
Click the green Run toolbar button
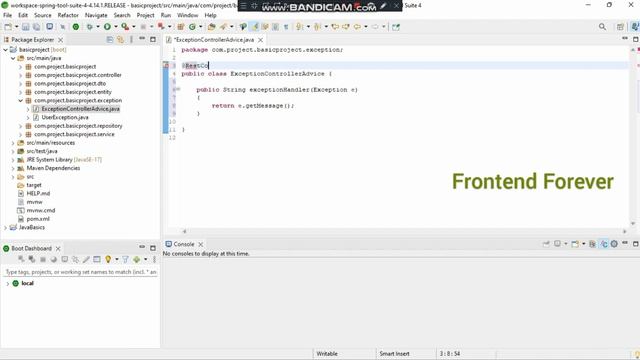(107, 27)
